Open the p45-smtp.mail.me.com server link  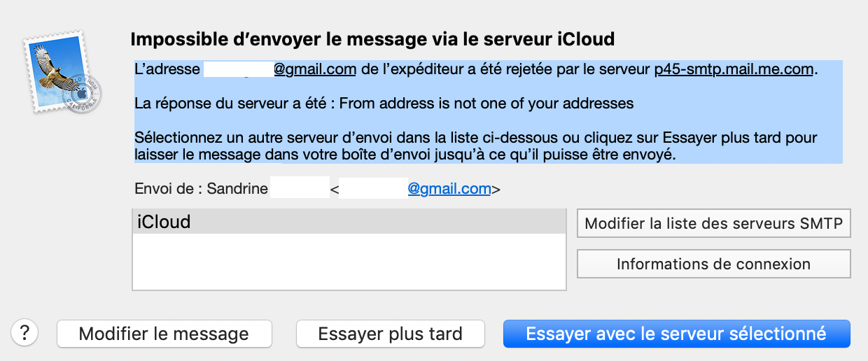[x=734, y=69]
